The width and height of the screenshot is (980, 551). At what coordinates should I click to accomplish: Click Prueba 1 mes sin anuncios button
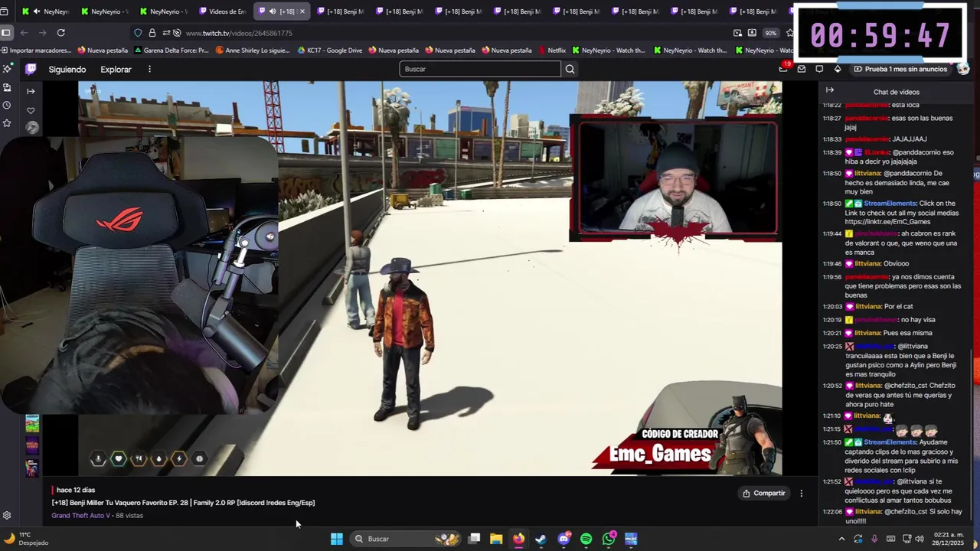900,69
